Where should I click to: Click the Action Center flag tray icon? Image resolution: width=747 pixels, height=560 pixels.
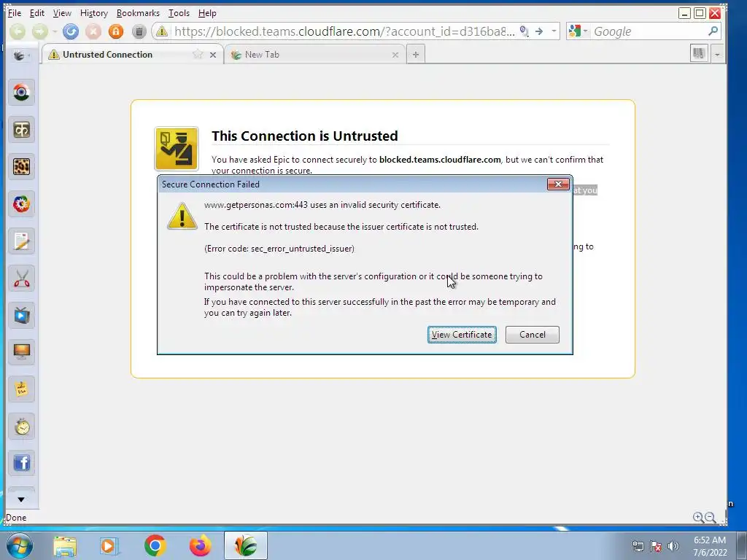(x=656, y=546)
